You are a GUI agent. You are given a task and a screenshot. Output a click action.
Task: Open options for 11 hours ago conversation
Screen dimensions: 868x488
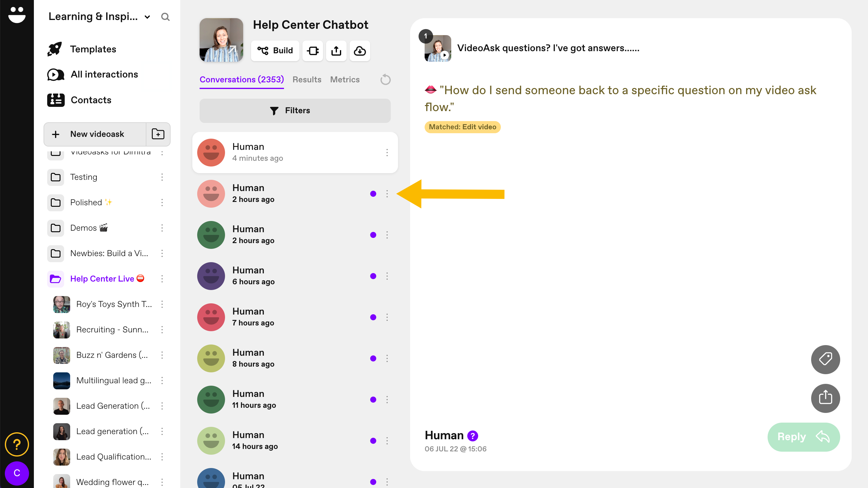(x=387, y=399)
